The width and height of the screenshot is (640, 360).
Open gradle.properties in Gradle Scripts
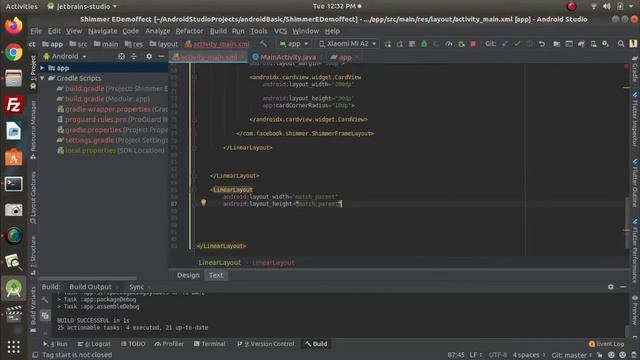coord(93,130)
